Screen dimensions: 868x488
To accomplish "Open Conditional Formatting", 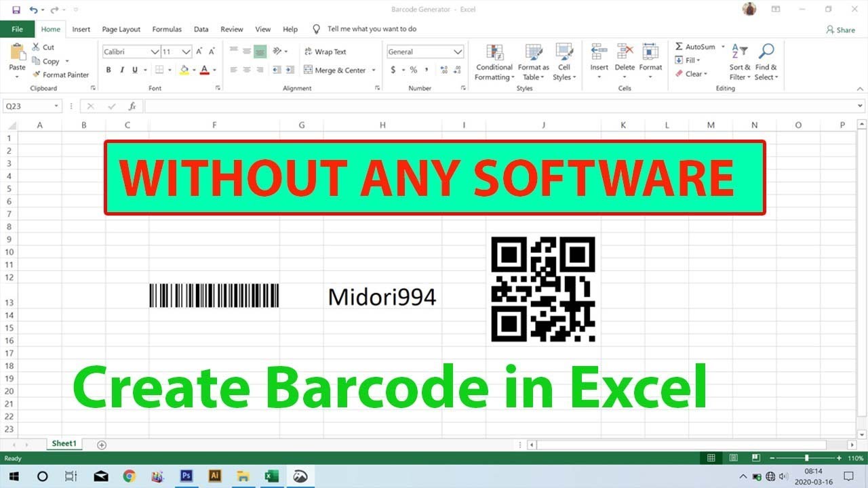I will [494, 62].
